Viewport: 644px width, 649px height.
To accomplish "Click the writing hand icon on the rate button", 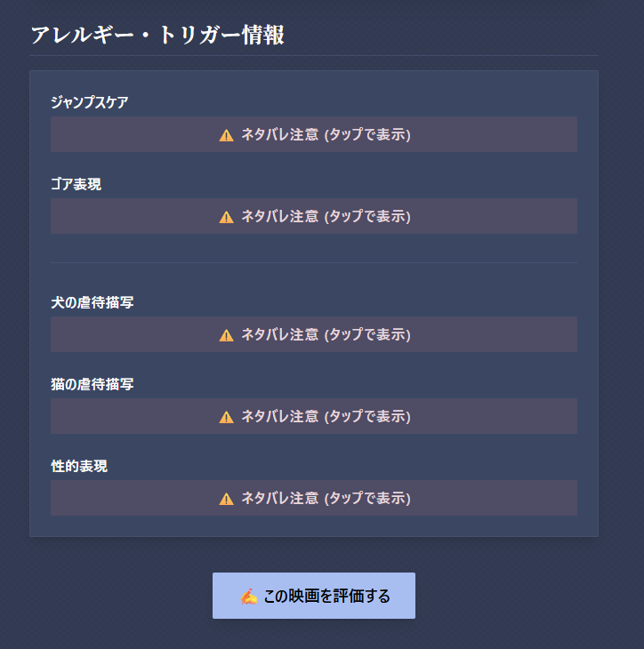I will 249,597.
